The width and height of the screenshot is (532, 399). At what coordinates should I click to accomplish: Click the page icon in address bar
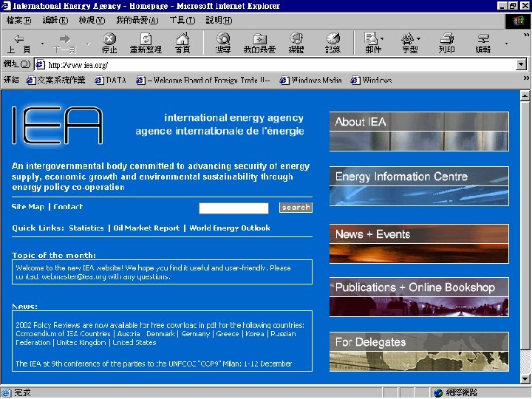[x=41, y=64]
